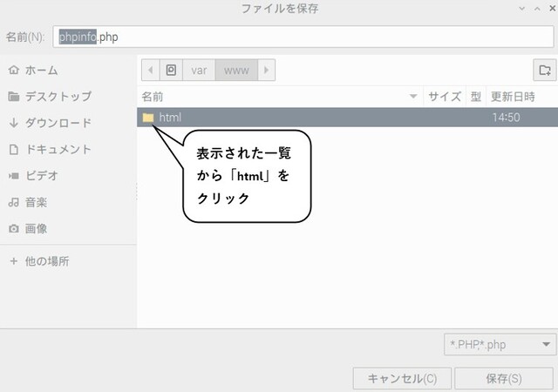Advance with the right path arrow
558x392 pixels.
(266, 70)
